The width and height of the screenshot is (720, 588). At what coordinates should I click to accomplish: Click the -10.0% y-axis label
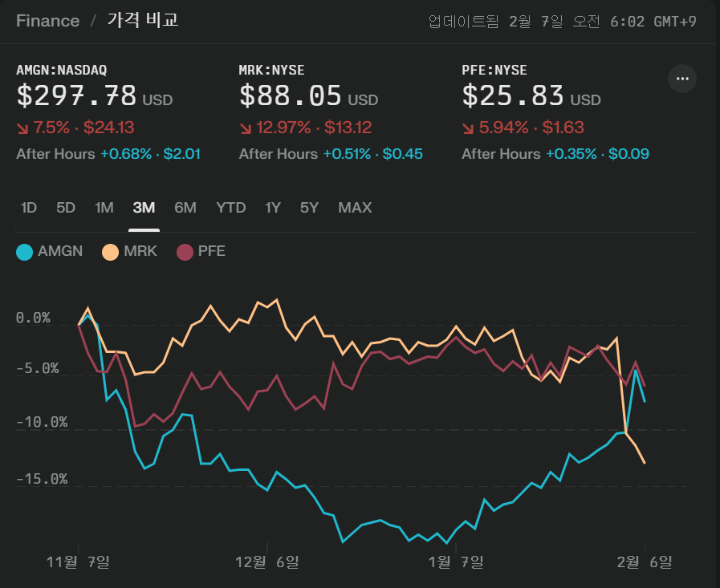(42, 422)
